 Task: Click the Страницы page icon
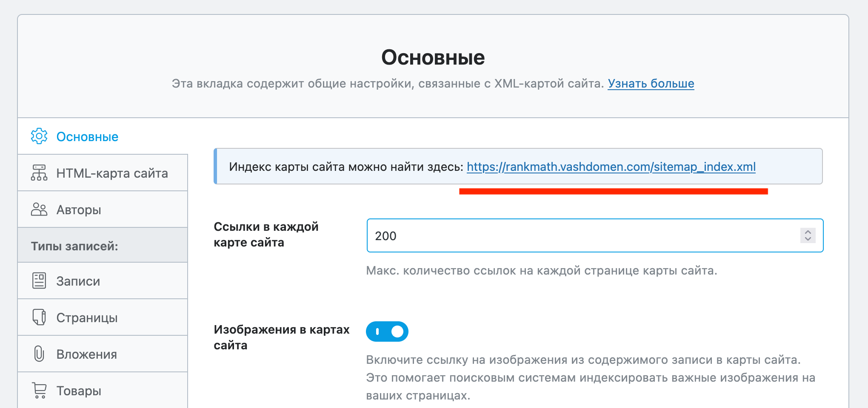click(x=39, y=317)
